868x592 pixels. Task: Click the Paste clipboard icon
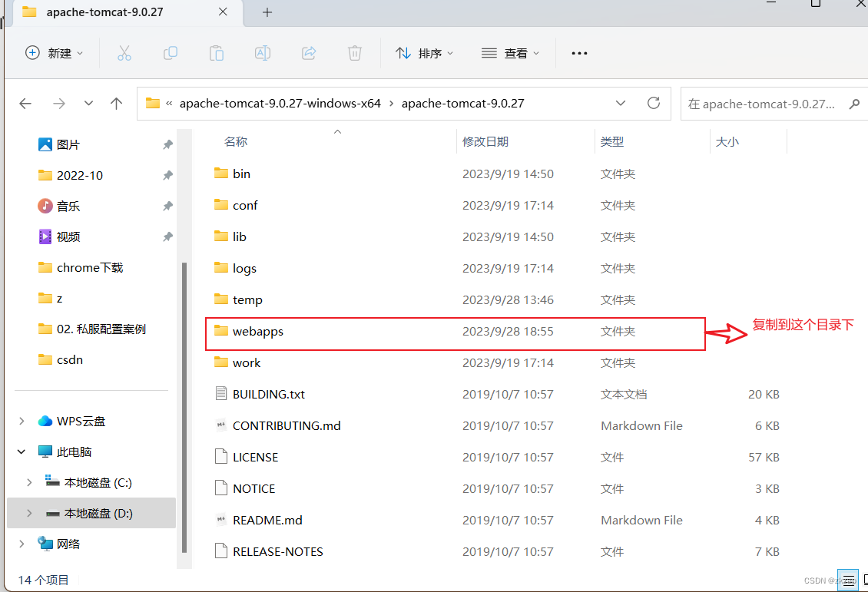pos(217,53)
